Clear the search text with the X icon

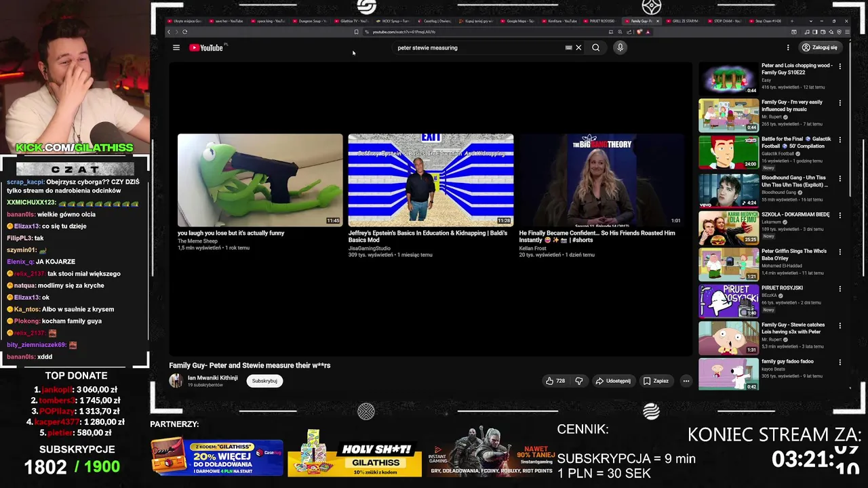click(x=578, y=47)
